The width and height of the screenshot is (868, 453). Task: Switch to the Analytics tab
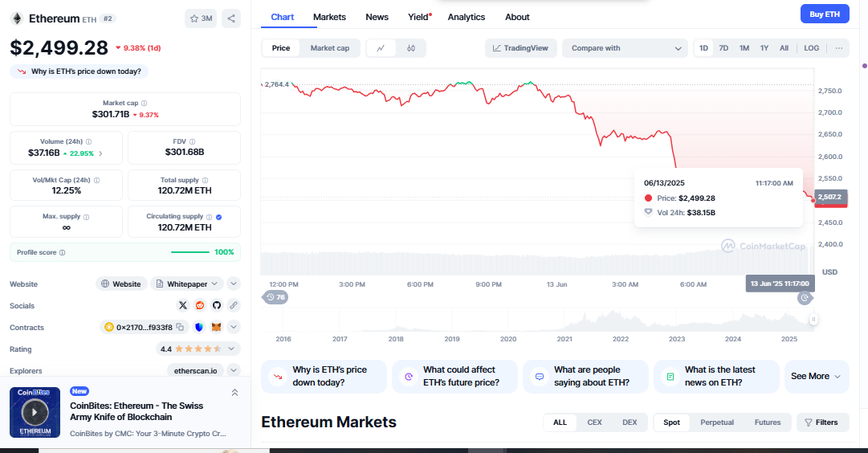click(467, 17)
